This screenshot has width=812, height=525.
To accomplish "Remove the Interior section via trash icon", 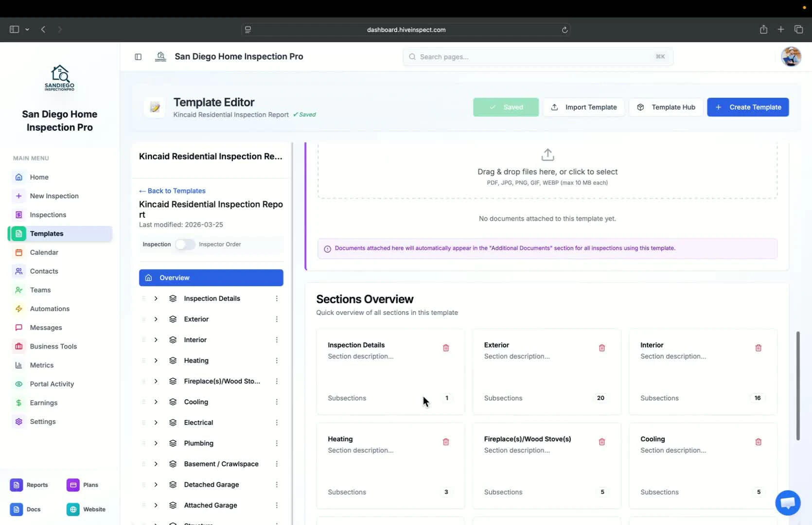I will point(759,348).
